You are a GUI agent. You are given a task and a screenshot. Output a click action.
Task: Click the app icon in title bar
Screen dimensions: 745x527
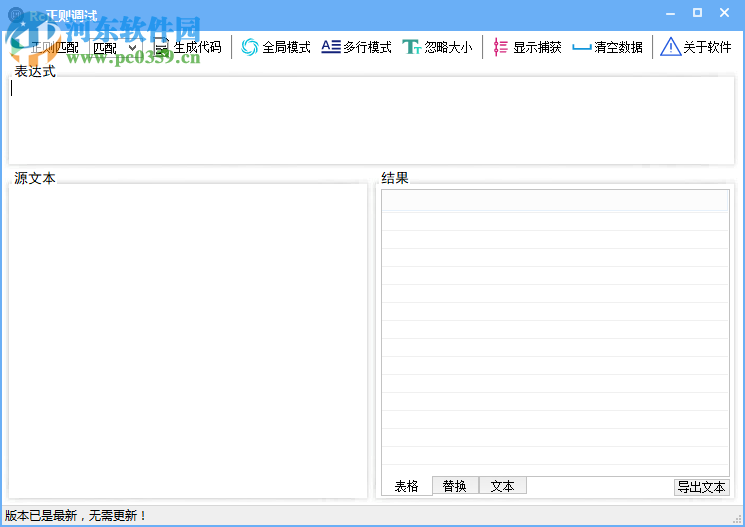click(16, 15)
